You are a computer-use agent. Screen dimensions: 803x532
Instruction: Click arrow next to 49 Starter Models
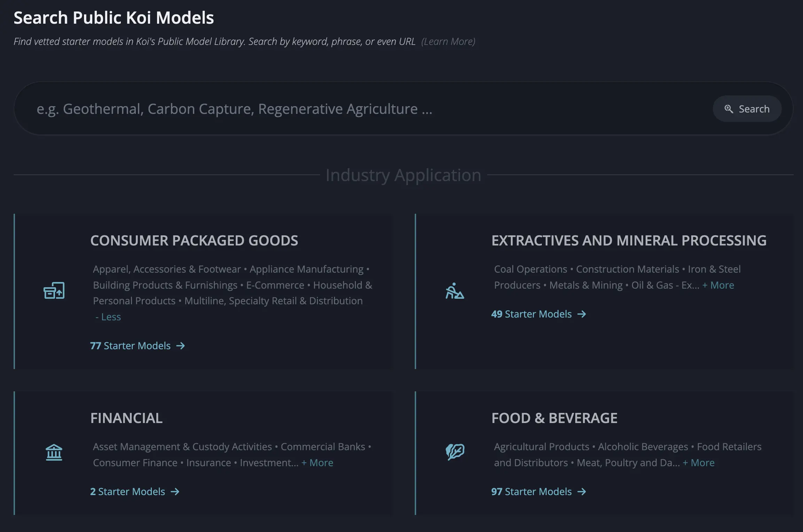(582, 314)
